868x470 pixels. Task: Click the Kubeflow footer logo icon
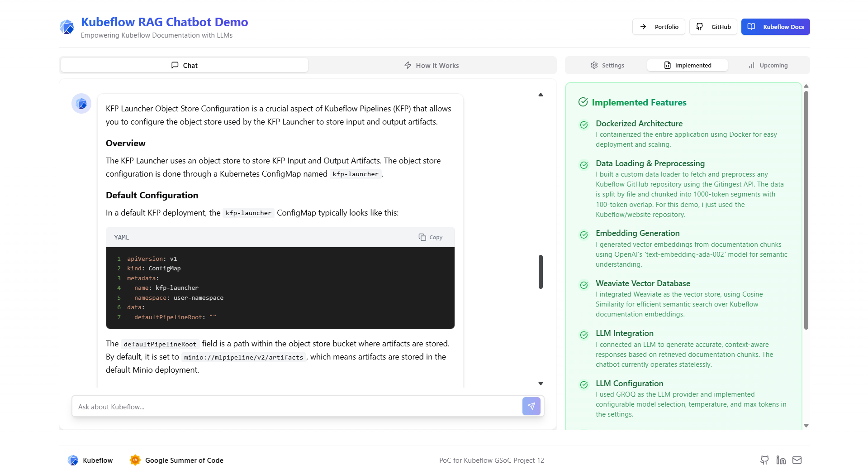point(73,460)
